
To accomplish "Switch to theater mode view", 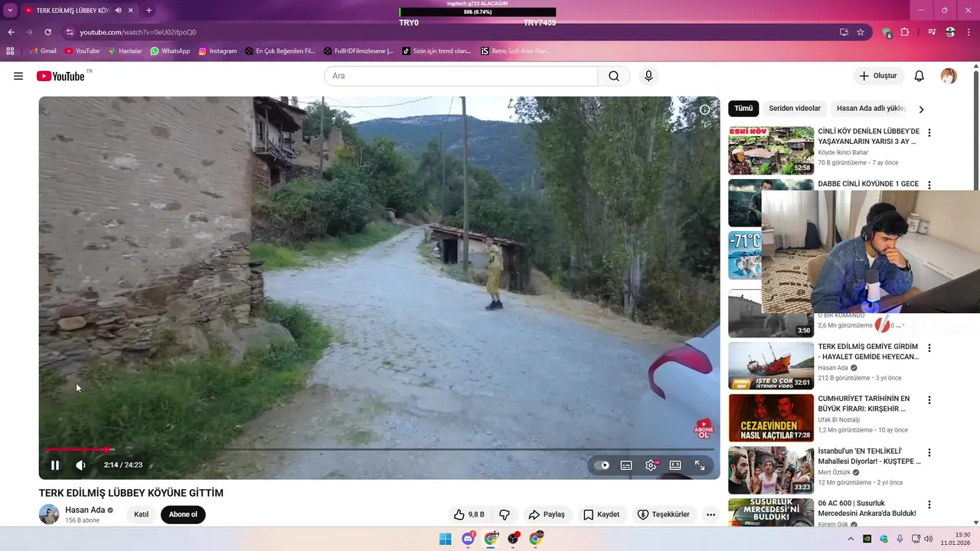I will coord(675,465).
